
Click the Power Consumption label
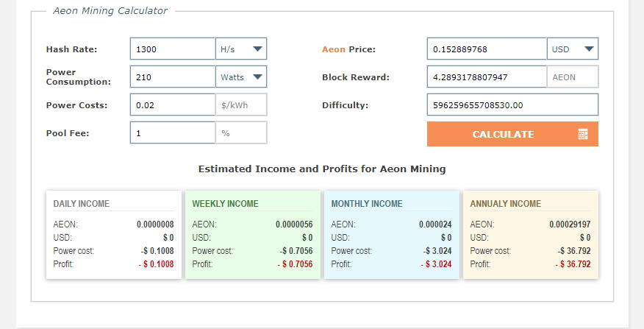point(79,77)
